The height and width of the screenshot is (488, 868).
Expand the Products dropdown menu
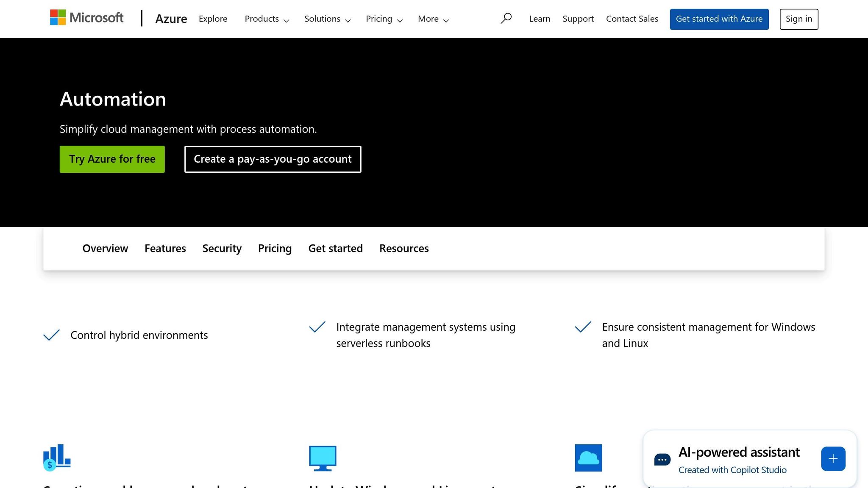[x=267, y=19]
